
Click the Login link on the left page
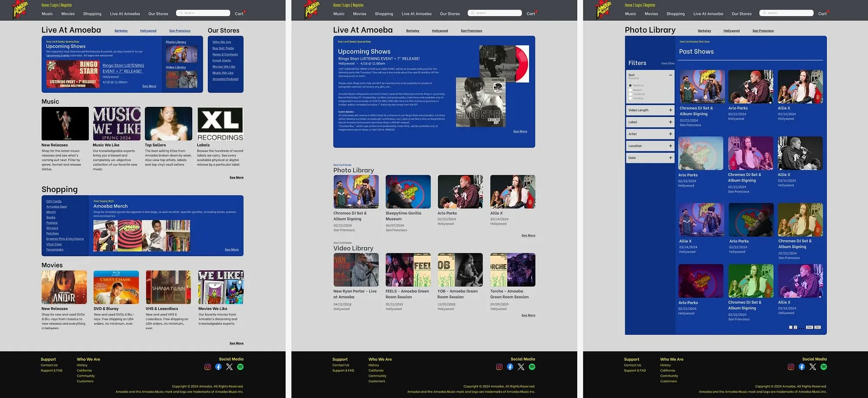[55, 5]
